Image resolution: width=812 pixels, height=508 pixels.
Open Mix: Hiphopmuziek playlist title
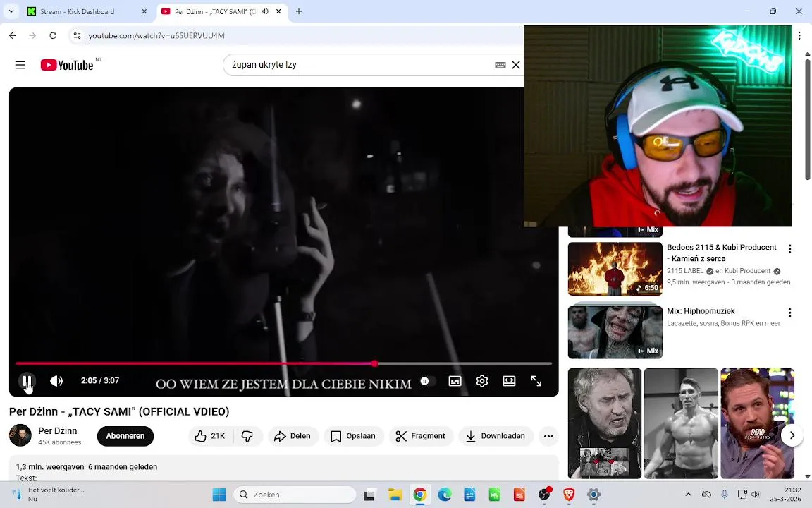[701, 311]
